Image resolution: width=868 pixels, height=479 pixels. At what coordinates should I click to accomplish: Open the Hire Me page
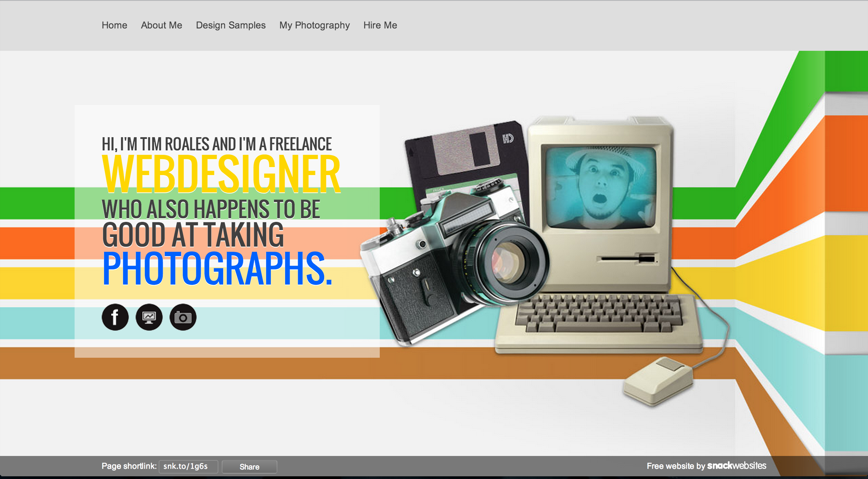380,25
